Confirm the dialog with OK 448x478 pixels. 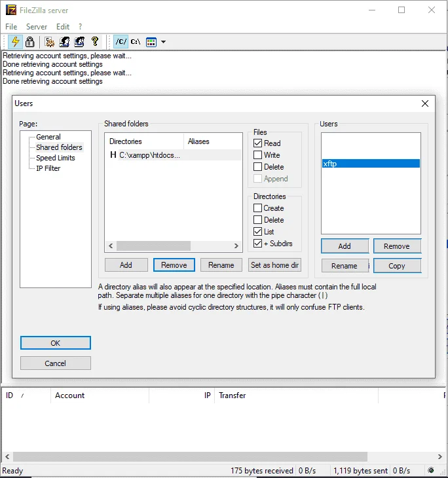(x=56, y=343)
